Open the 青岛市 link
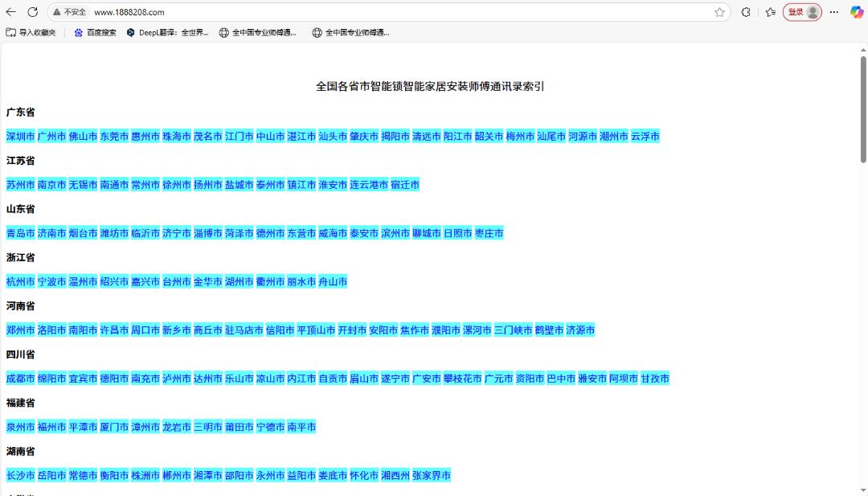868x496 pixels. pyautogui.click(x=20, y=233)
